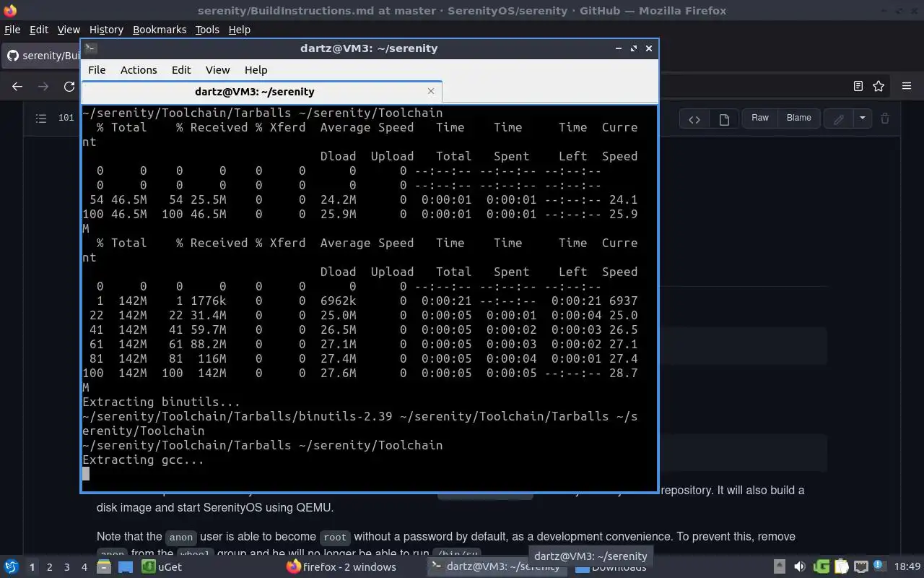Open the terminal Help menu
This screenshot has width=924, height=578.
coord(256,70)
